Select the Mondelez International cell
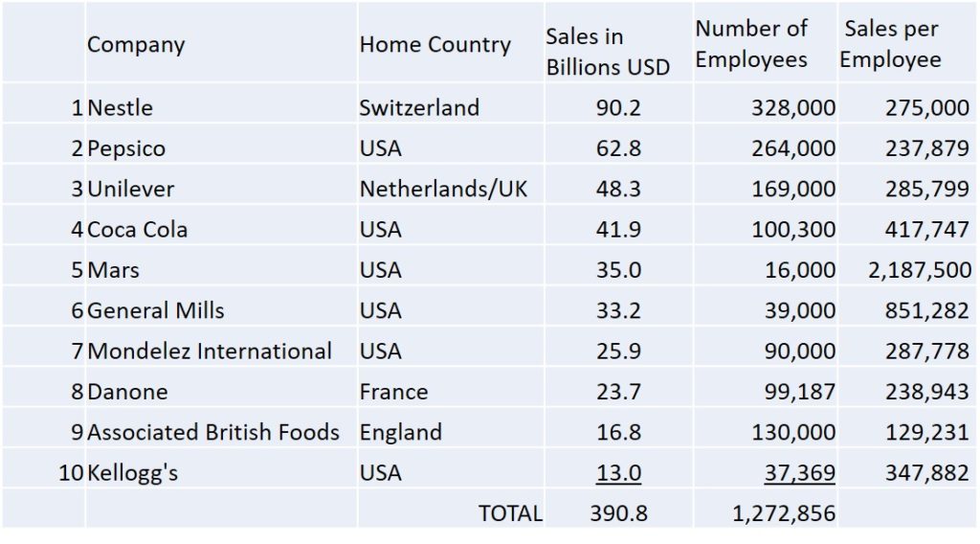 (210, 351)
